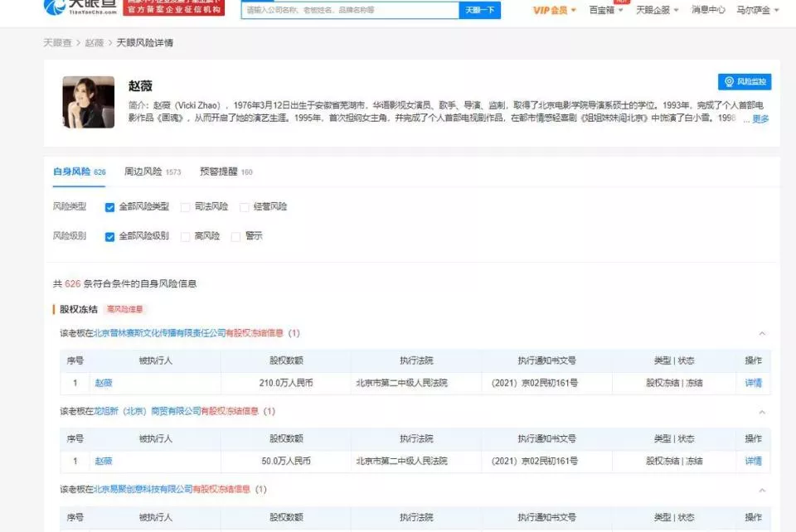Screen dimensions: 796x532
Task: Go to 天眼查 breadcrumb link
Action: 57,42
